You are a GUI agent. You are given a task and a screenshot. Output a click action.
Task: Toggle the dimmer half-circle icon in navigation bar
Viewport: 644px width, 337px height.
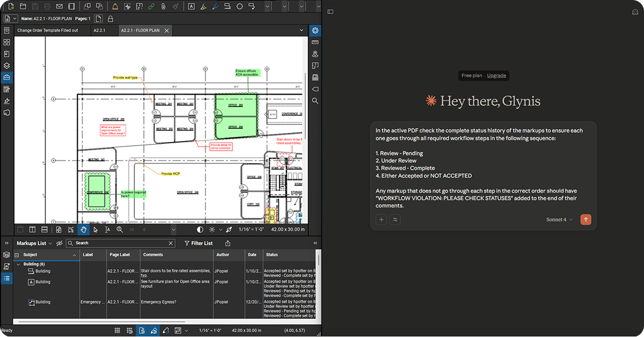tap(200, 230)
